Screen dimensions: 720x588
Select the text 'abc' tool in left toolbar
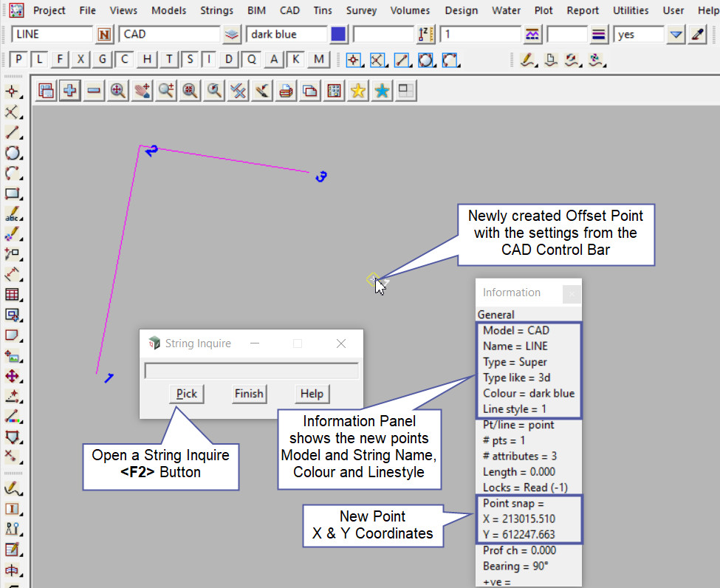[x=13, y=215]
